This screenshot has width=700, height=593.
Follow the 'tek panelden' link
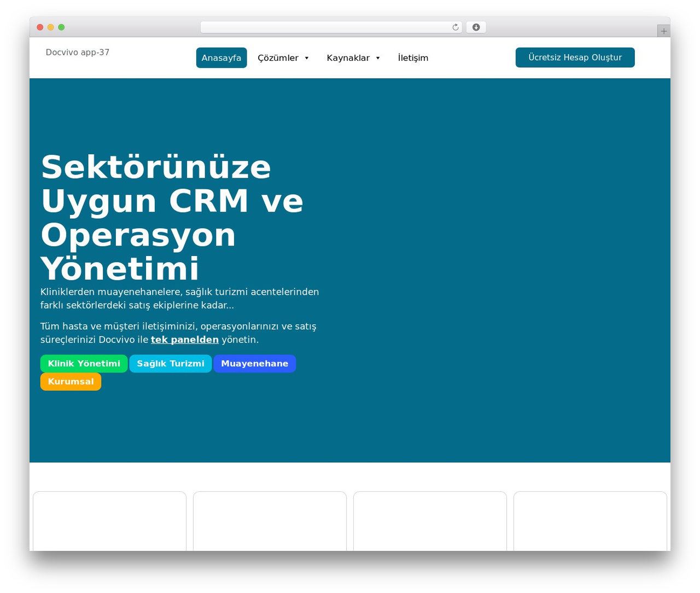click(x=185, y=340)
